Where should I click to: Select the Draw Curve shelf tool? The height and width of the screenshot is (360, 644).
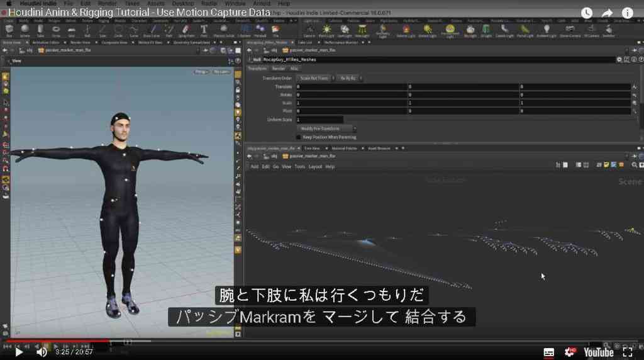[152, 30]
